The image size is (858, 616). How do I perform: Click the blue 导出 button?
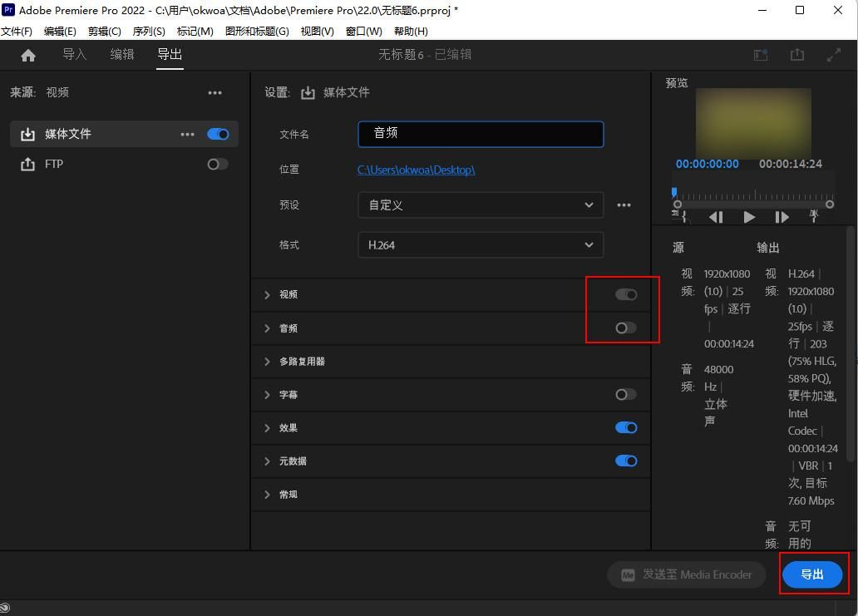[812, 574]
